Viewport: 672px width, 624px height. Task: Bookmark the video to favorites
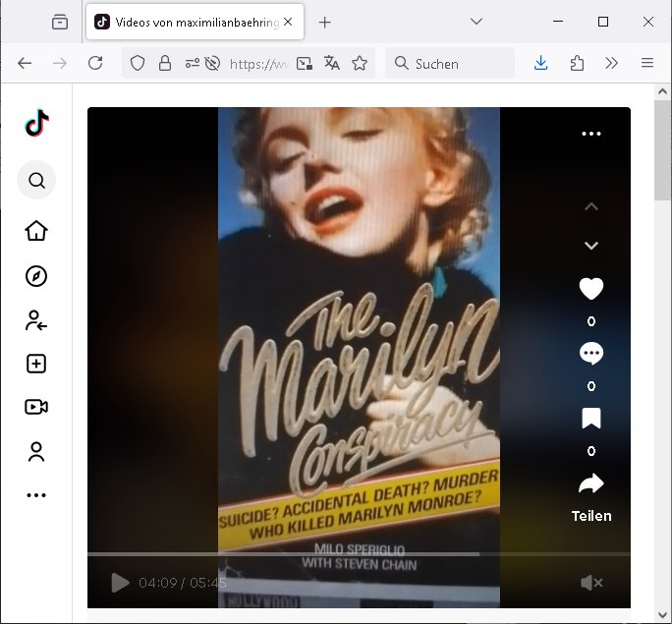[x=591, y=419]
